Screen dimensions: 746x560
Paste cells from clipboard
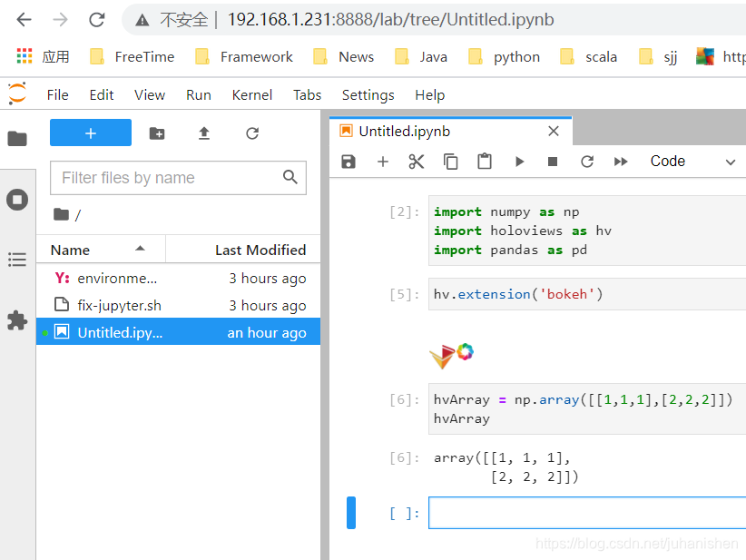pyautogui.click(x=485, y=162)
